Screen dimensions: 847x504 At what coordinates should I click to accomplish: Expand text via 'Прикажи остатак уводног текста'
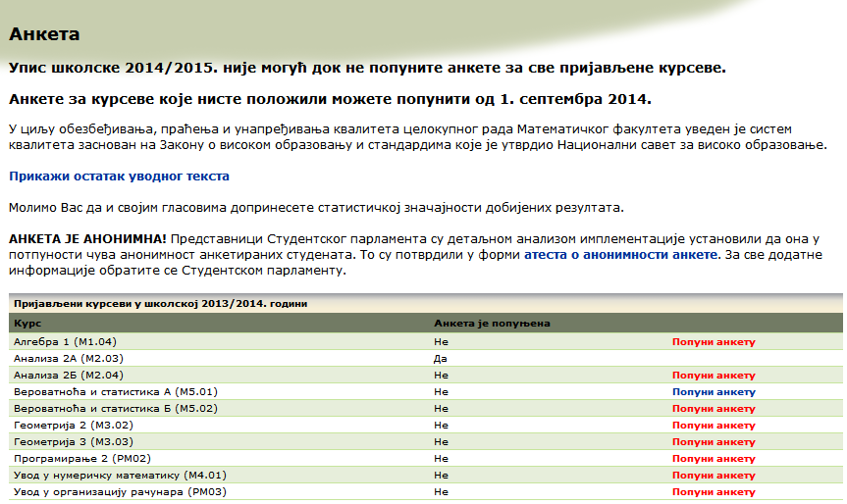pos(119,176)
